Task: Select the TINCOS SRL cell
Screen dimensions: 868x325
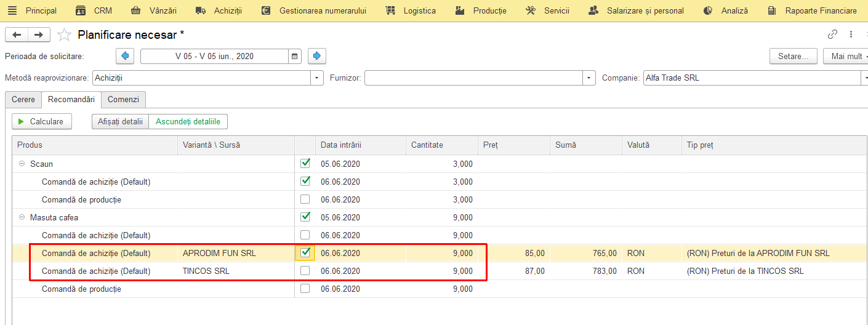Action: tap(236, 271)
